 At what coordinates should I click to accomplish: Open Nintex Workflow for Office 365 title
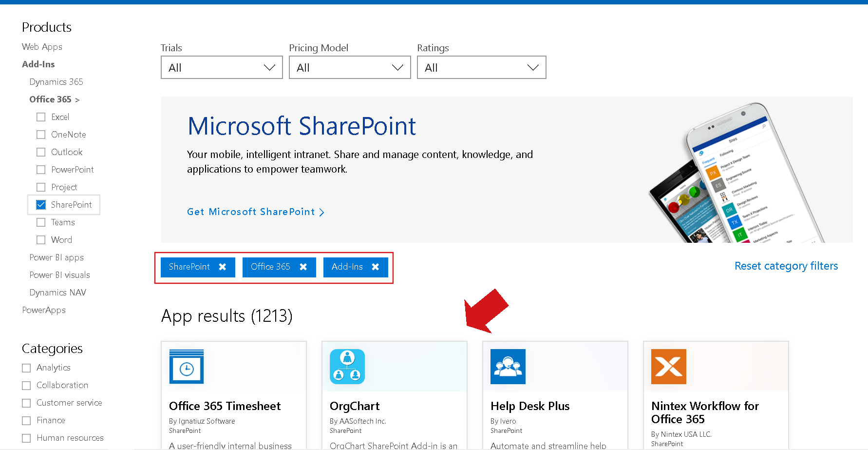point(705,412)
